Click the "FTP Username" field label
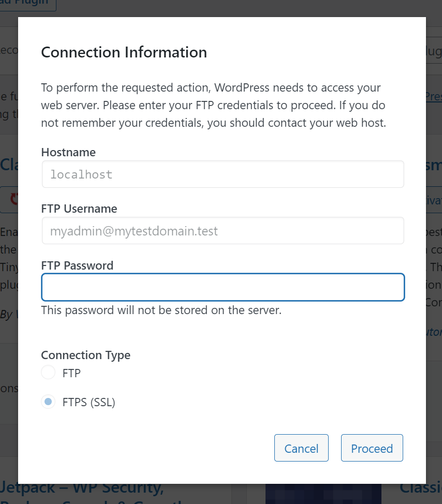442x504 pixels. coord(79,209)
